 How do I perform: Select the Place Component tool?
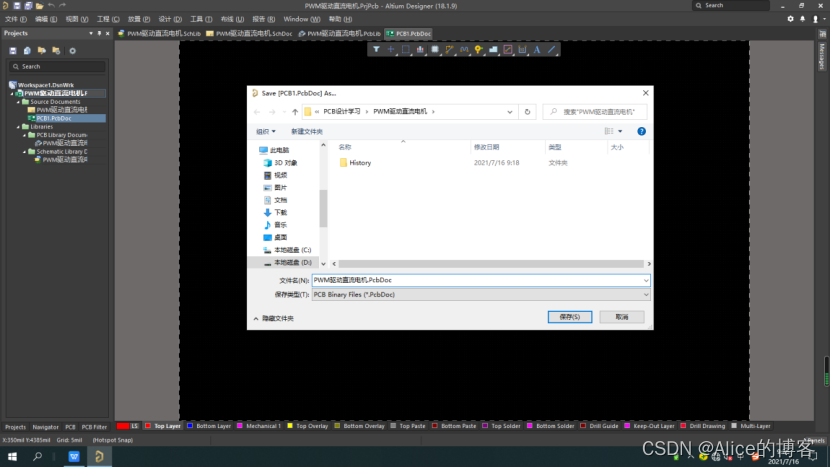pos(435,49)
